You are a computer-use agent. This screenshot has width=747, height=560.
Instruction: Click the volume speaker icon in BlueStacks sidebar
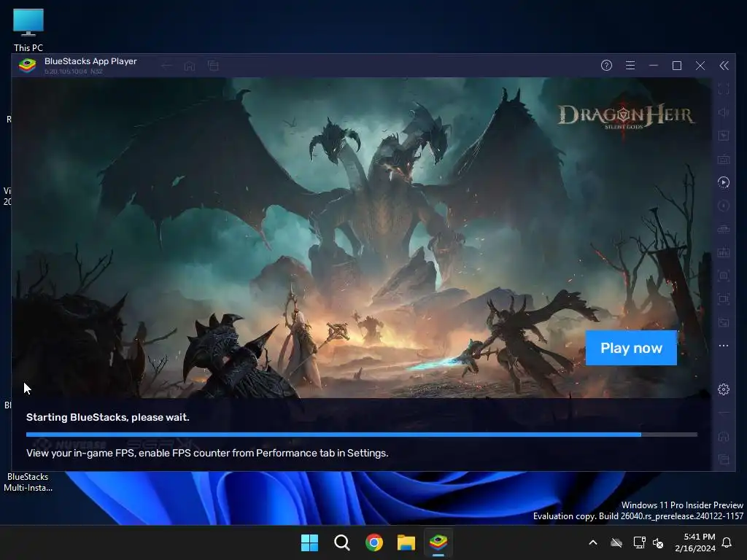click(x=723, y=112)
